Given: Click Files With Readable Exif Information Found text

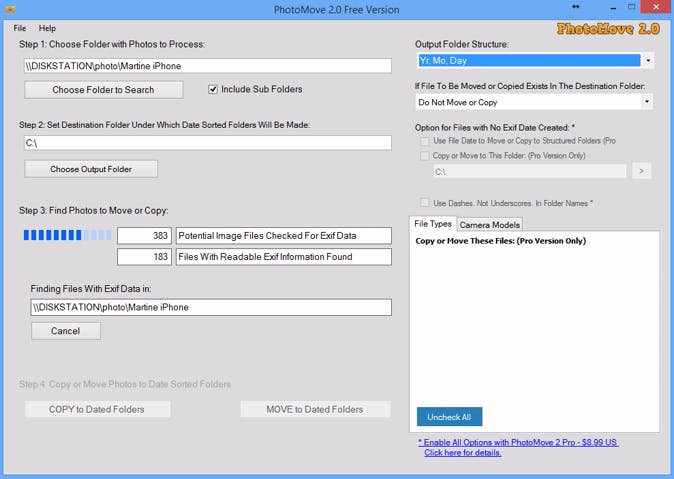Looking at the screenshot, I should point(265,257).
